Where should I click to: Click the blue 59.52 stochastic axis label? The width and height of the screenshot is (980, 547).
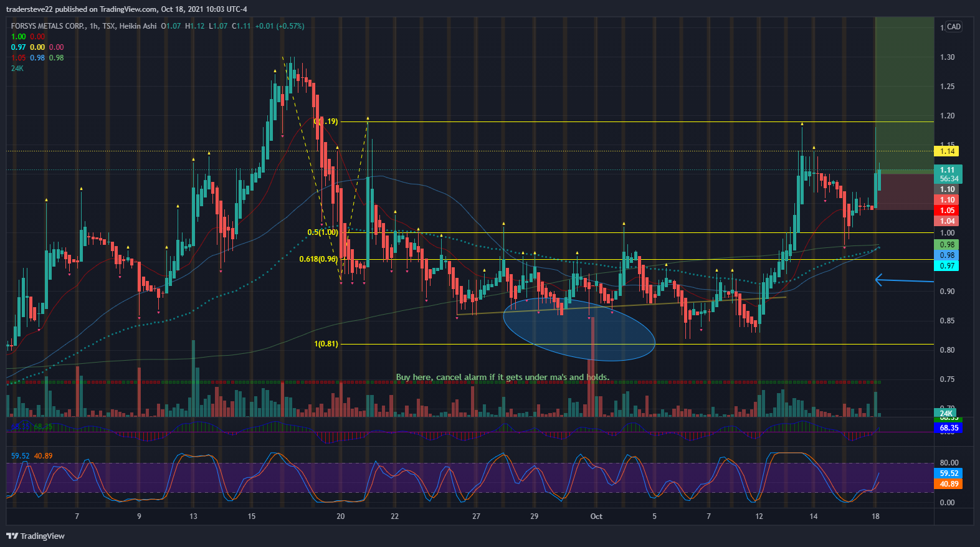click(948, 473)
